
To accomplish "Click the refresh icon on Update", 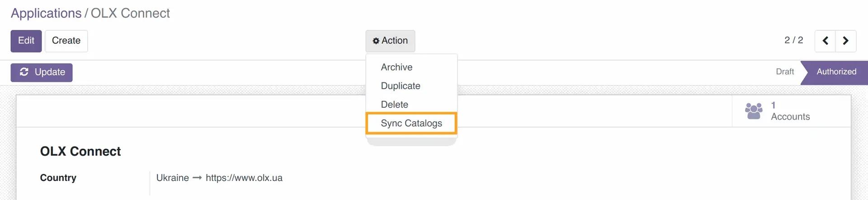I will [x=24, y=72].
